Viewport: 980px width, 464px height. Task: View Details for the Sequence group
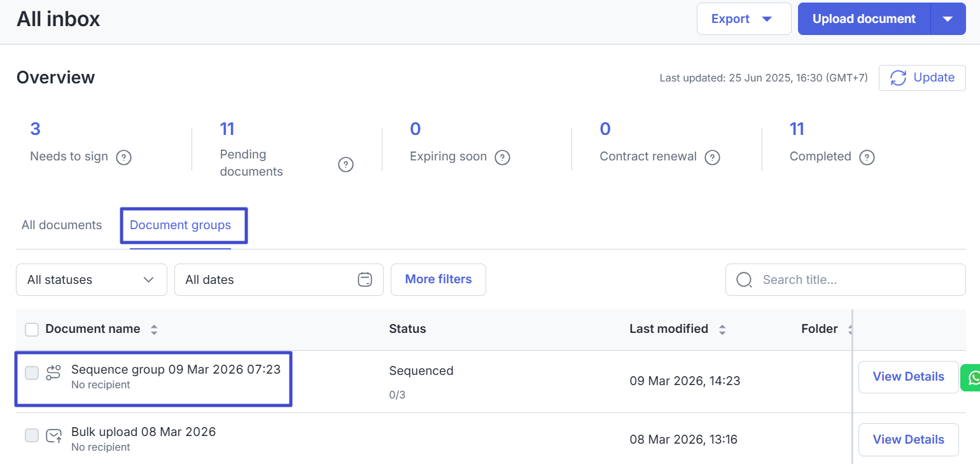click(x=908, y=377)
